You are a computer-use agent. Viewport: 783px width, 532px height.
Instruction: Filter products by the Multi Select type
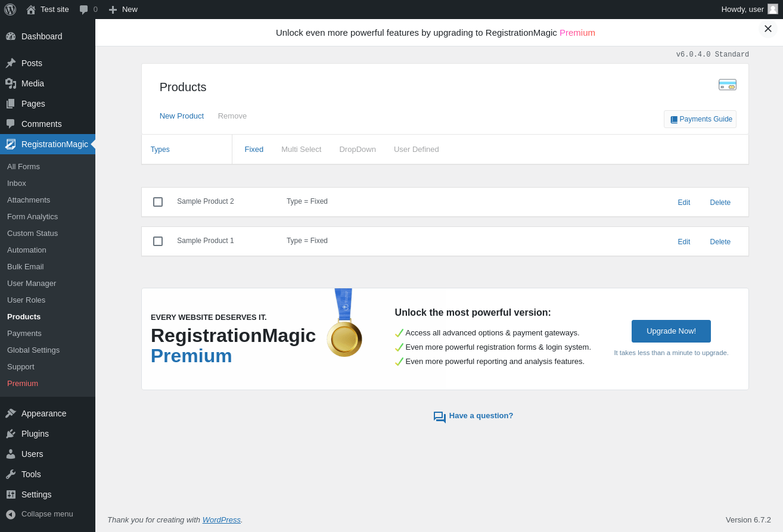pyautogui.click(x=301, y=150)
